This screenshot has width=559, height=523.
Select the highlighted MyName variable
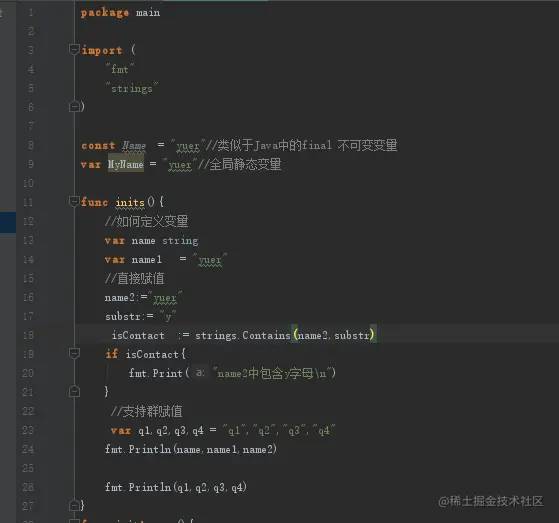tap(126, 164)
